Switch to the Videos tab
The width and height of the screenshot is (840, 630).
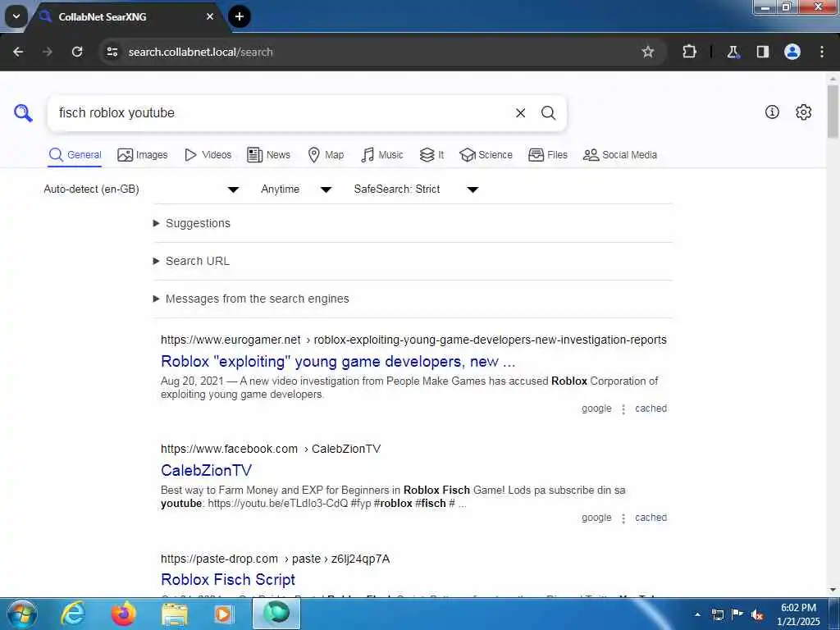208,155
